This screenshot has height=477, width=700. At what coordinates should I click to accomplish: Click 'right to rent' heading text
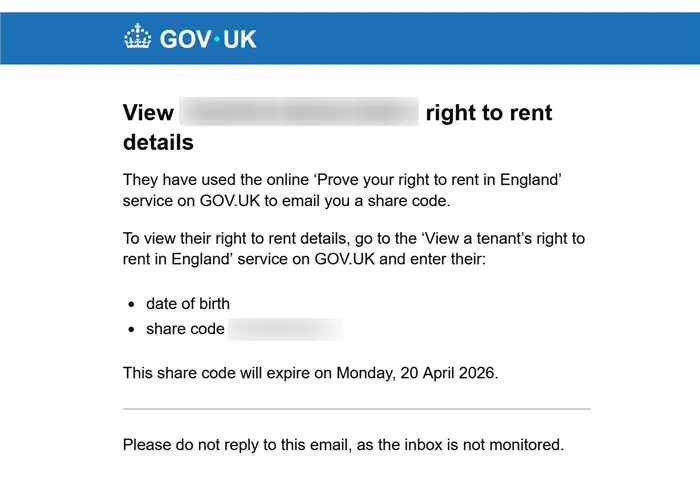[489, 112]
